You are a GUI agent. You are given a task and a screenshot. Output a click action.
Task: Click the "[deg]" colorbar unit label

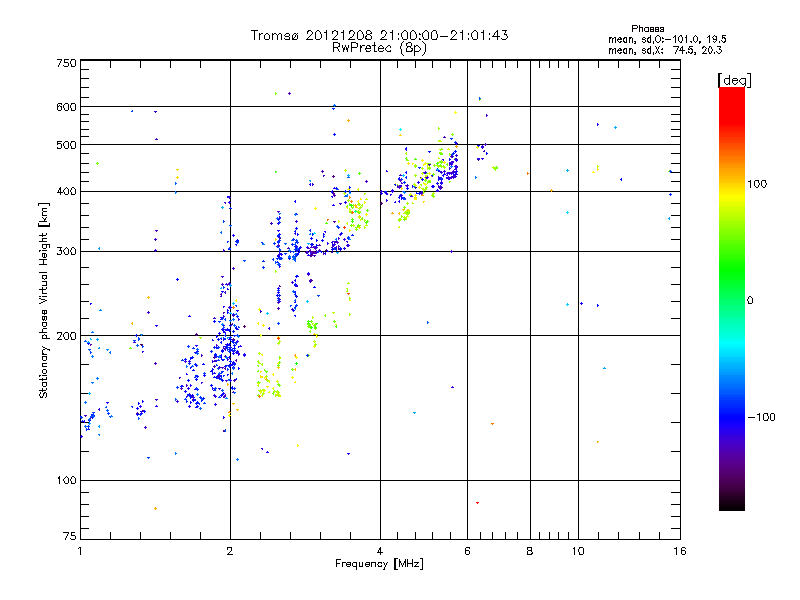tap(734, 80)
